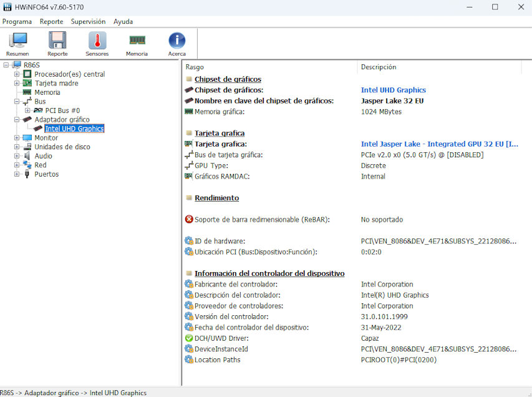
Task: Collapse the Bus tree node
Action: click(x=17, y=101)
